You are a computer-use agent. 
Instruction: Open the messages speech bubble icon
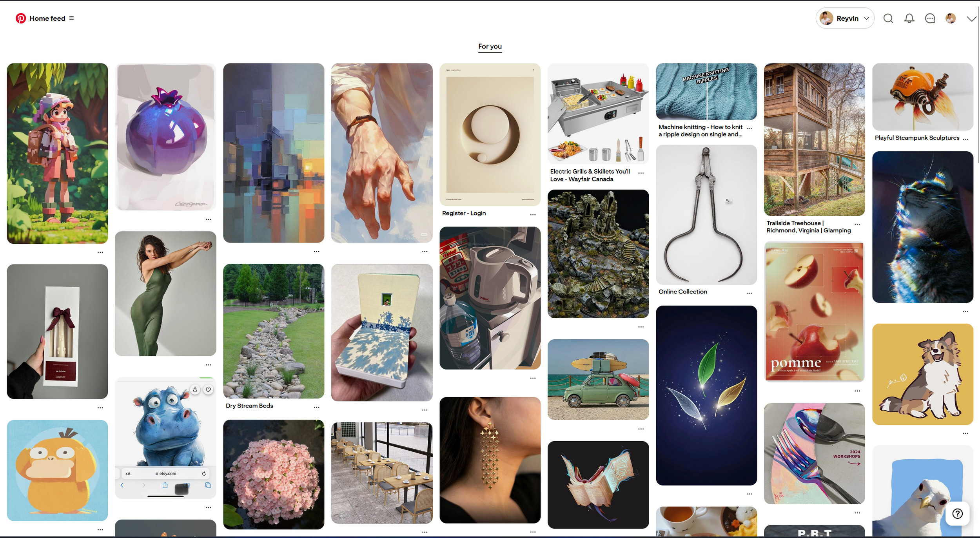click(930, 18)
